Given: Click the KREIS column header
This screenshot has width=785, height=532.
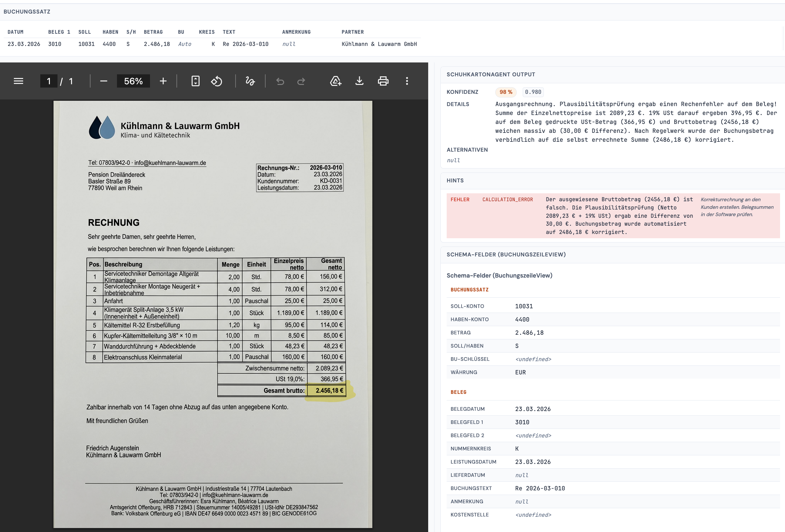Looking at the screenshot, I should (207, 32).
